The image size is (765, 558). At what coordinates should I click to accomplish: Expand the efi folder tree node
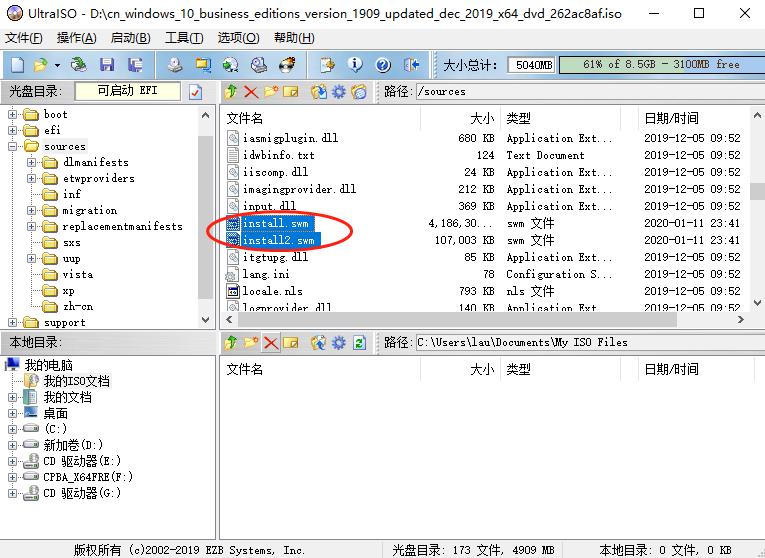[12, 130]
